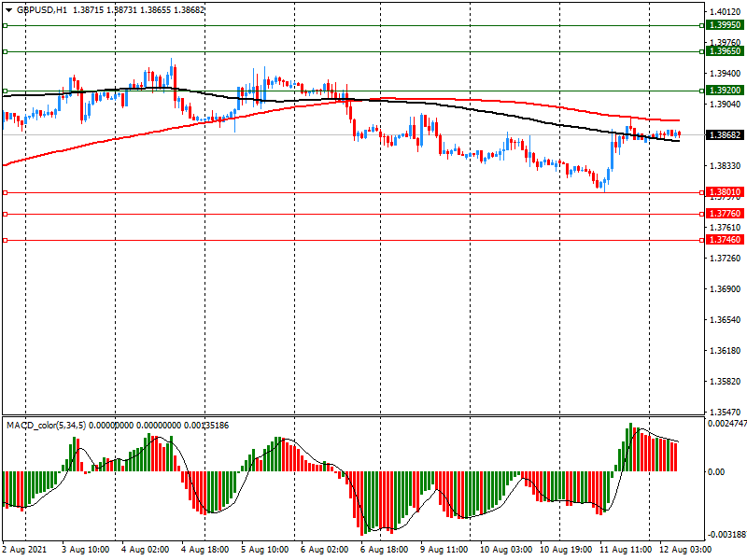Select the 1.39200 green level label
747x560 pixels.
(725, 91)
